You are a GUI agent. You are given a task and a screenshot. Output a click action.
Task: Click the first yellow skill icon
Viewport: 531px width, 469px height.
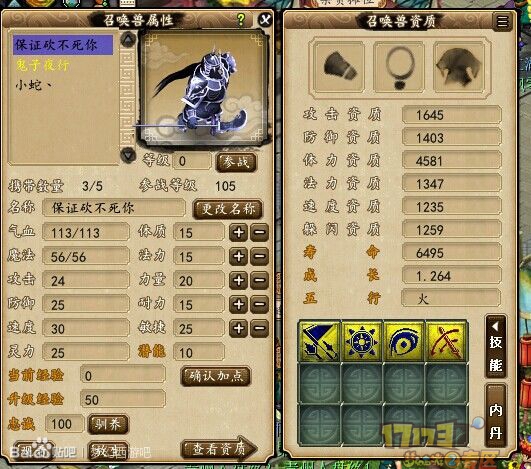tap(320, 341)
